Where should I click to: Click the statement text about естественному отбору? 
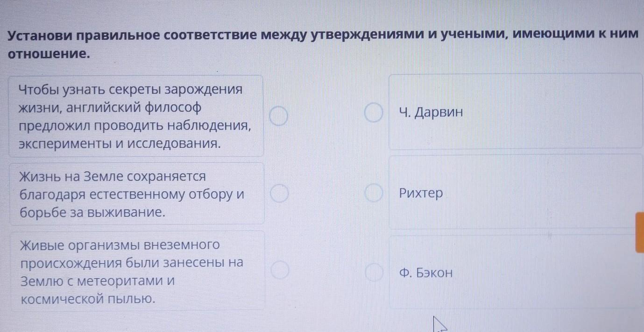point(132,194)
